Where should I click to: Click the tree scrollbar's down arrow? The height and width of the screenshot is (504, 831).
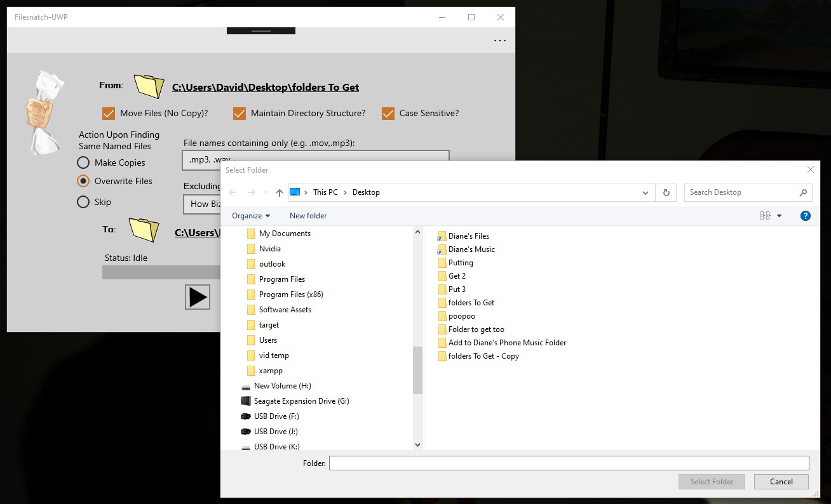click(417, 445)
